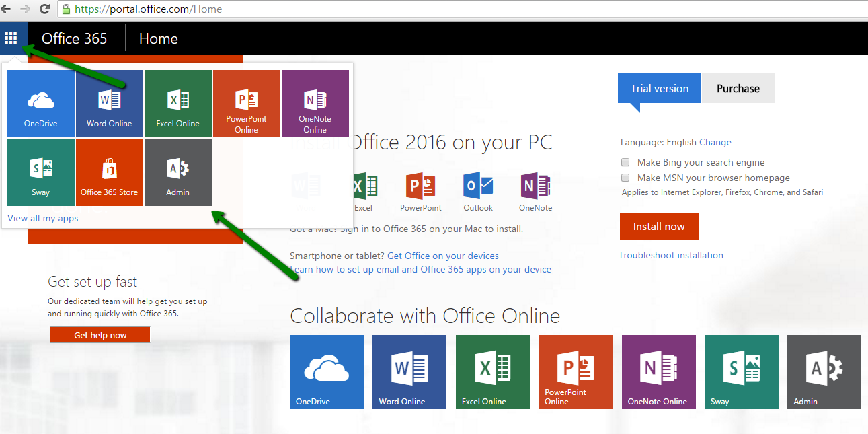This screenshot has height=434, width=868.
Task: Click the Applies to Internet Explorer note
Action: click(722, 192)
